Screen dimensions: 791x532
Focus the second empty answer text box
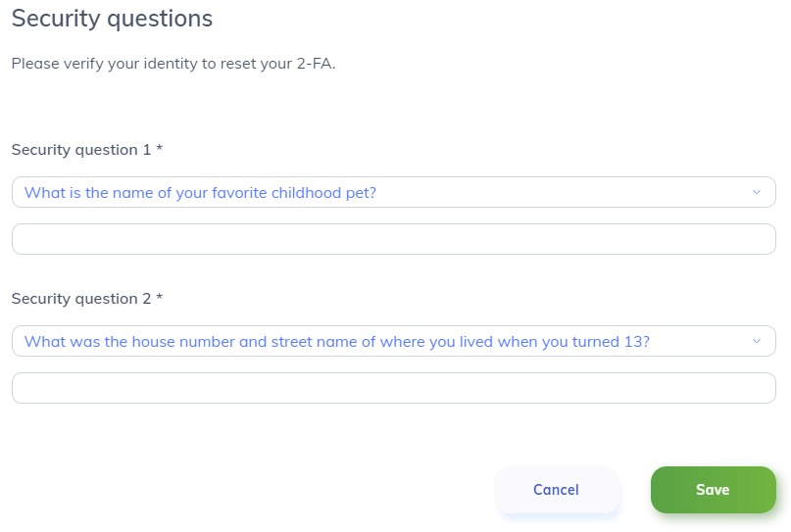(392, 388)
